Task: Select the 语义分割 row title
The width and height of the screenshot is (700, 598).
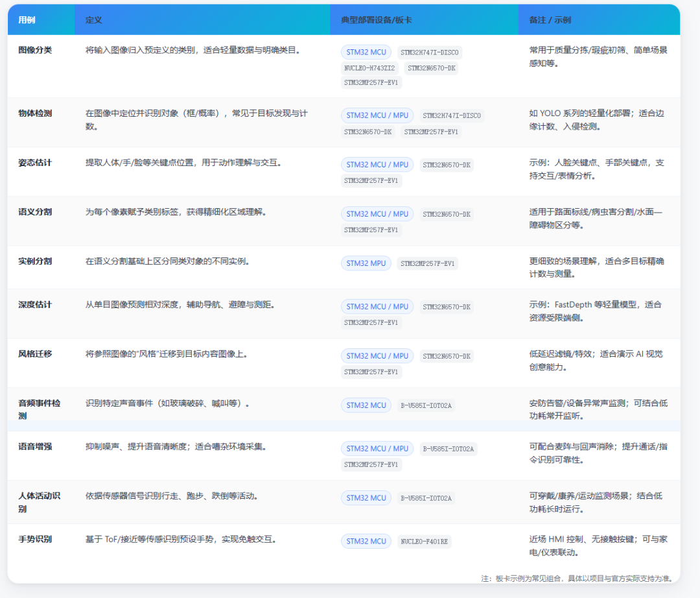Action: [x=35, y=211]
